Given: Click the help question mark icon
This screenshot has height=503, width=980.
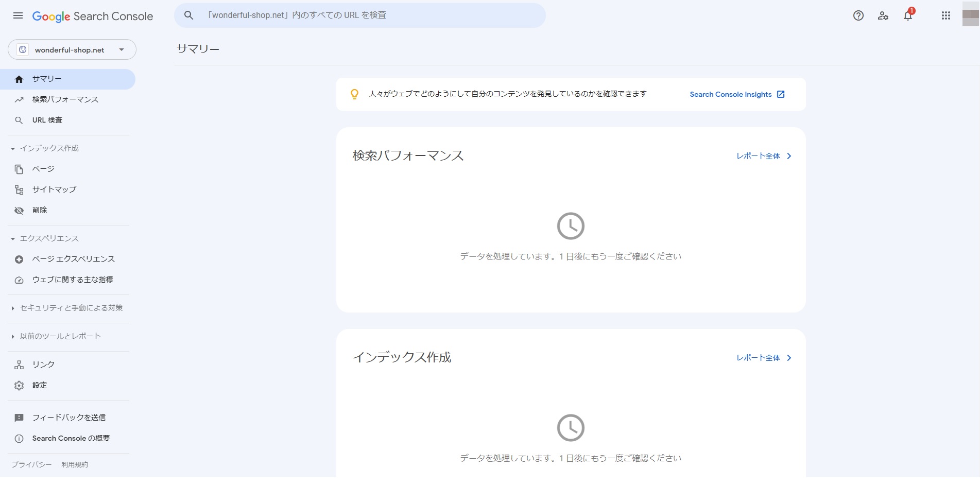Looking at the screenshot, I should 858,15.
